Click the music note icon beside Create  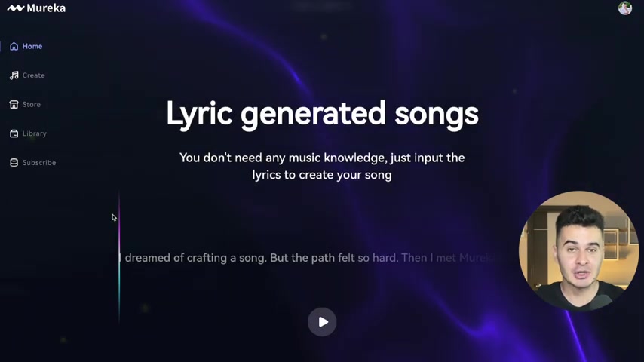click(14, 75)
